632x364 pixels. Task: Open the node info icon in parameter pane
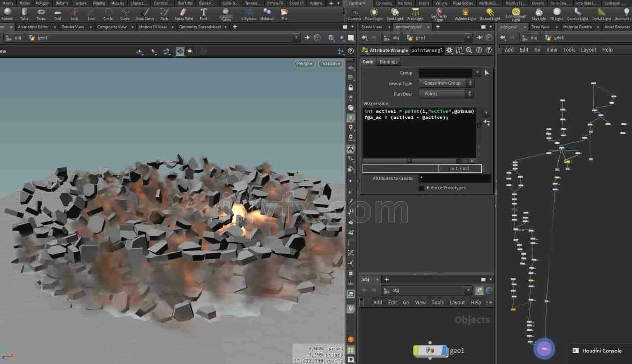tap(479, 50)
